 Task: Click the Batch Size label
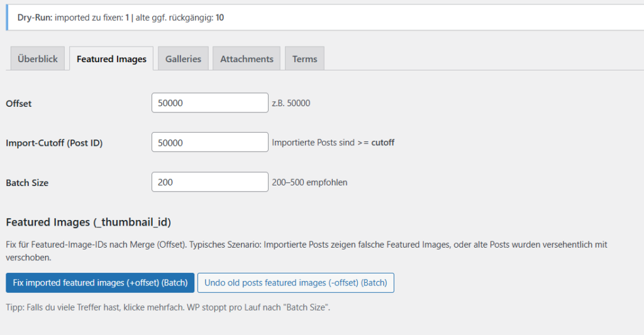coord(27,183)
